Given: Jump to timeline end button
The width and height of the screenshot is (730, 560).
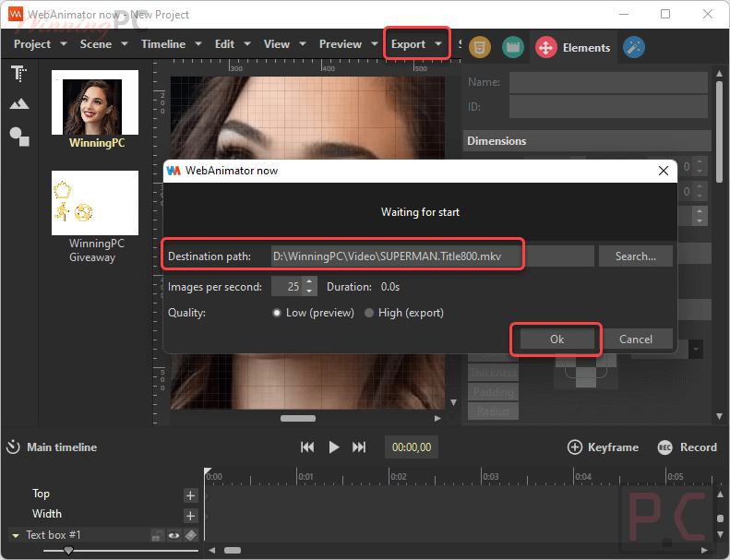Looking at the screenshot, I should pos(359,447).
